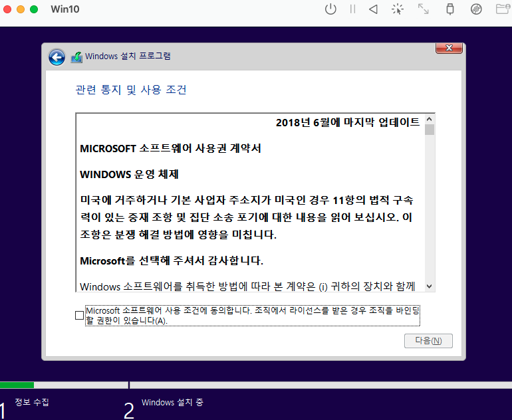Viewport: 512px width, 420px height.
Task: Click the license text scroll down arrow
Action: (430, 286)
